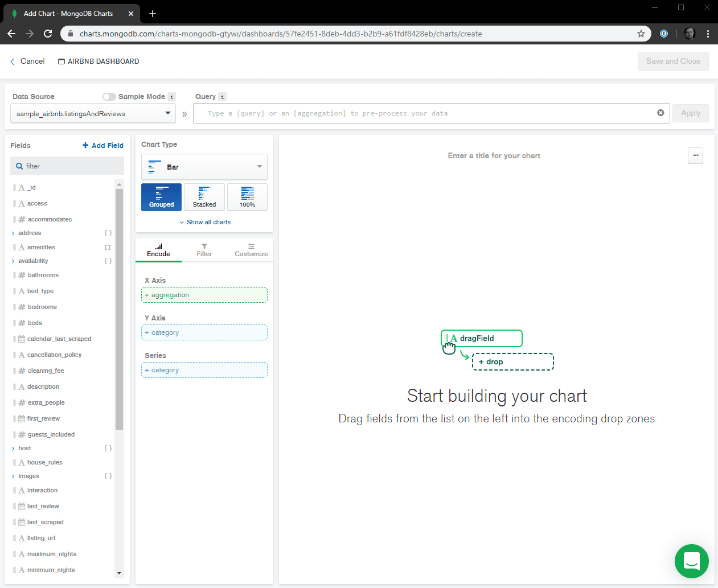The height and width of the screenshot is (588, 718).
Task: Open the Intercom chat bubble
Action: coord(691,561)
